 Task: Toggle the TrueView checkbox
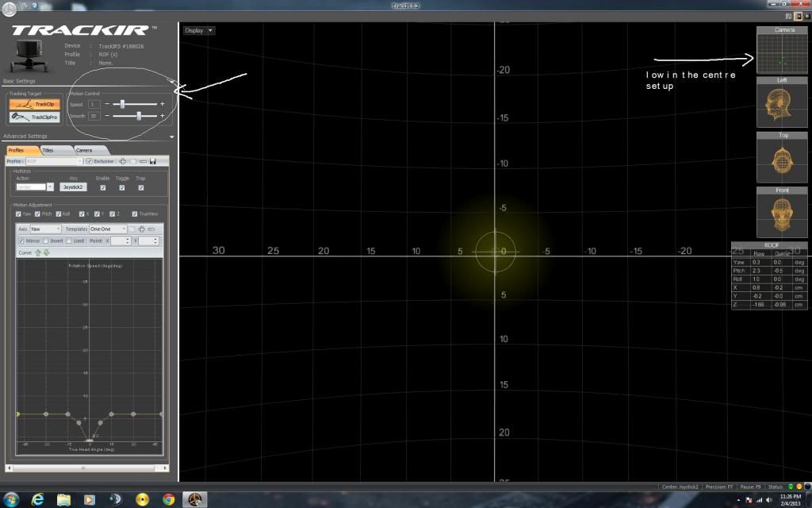coord(135,214)
